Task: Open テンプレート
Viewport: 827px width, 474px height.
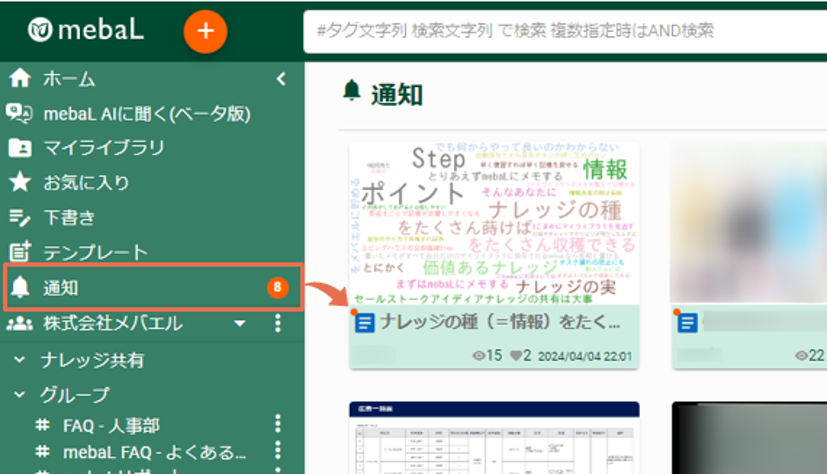Action: [x=95, y=253]
